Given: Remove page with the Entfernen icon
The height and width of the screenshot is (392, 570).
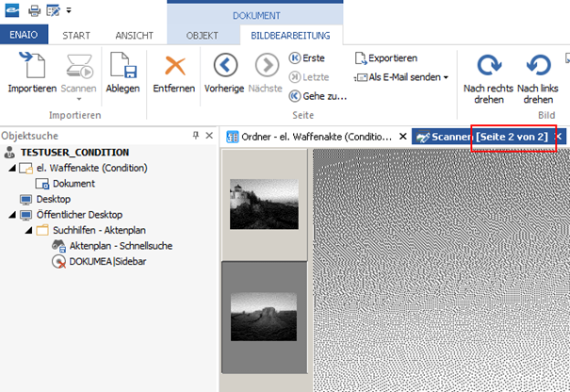Looking at the screenshot, I should click(173, 67).
